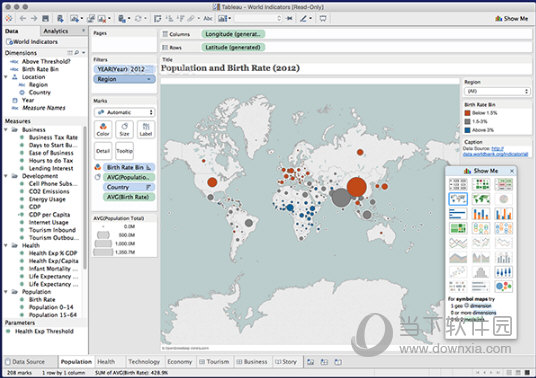
Task: Switch to the Health sheet tab
Action: pos(106,362)
